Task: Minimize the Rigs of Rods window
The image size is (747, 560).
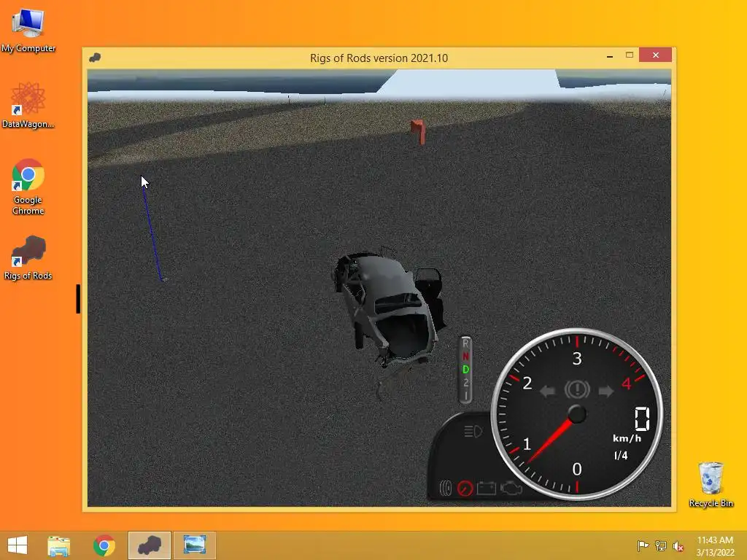Action: click(610, 55)
